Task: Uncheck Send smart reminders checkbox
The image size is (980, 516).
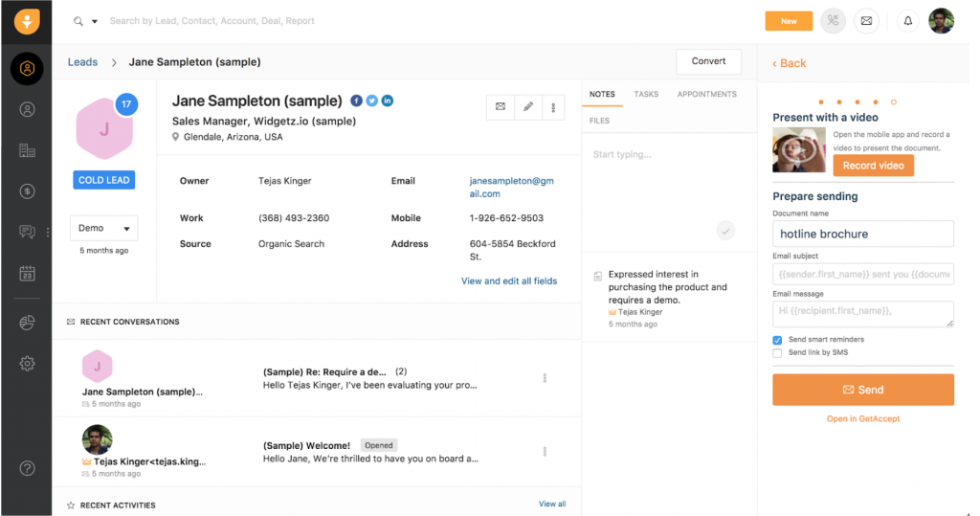Action: [x=777, y=340]
